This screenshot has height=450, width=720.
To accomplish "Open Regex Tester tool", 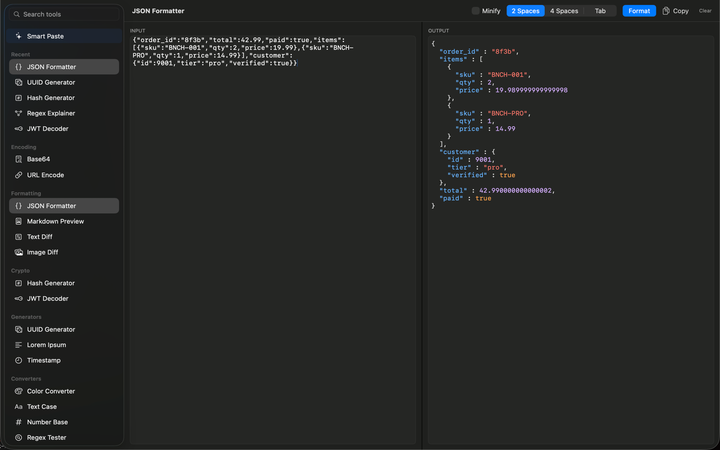I will [x=64, y=438].
